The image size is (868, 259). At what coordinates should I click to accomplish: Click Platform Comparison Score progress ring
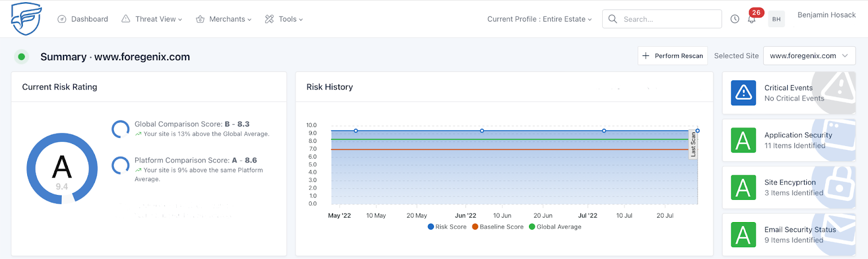[x=120, y=166]
